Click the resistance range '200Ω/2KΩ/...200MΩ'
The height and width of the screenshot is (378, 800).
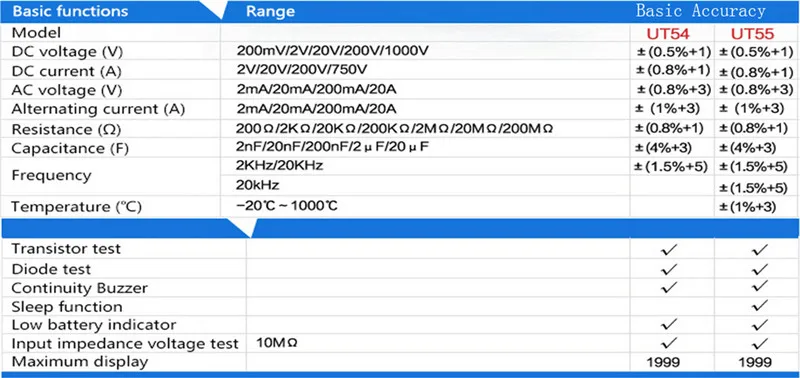coord(394,128)
